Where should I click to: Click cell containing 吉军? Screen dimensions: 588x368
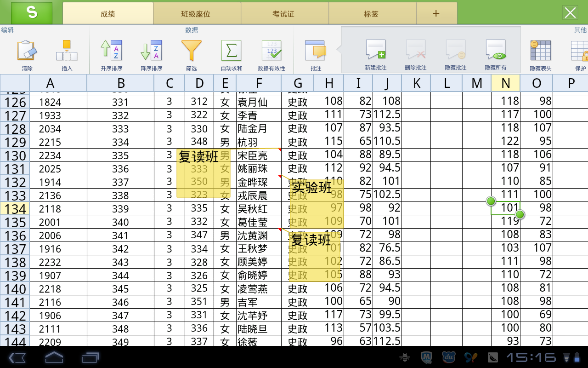pyautogui.click(x=259, y=302)
